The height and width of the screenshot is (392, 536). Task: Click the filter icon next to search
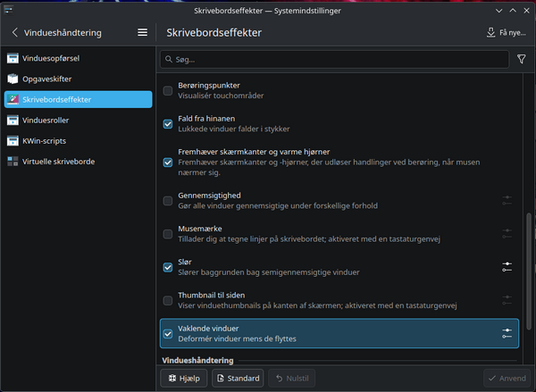[x=522, y=59]
